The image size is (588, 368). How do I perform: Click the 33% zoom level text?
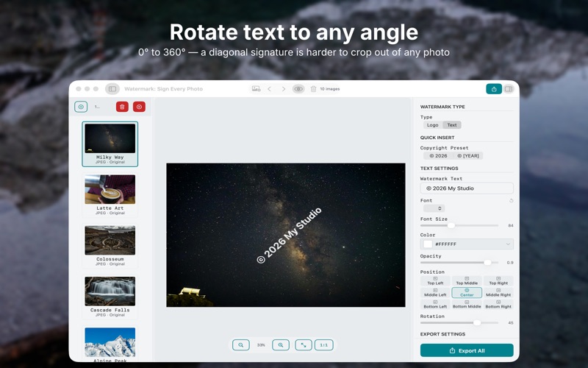point(261,344)
